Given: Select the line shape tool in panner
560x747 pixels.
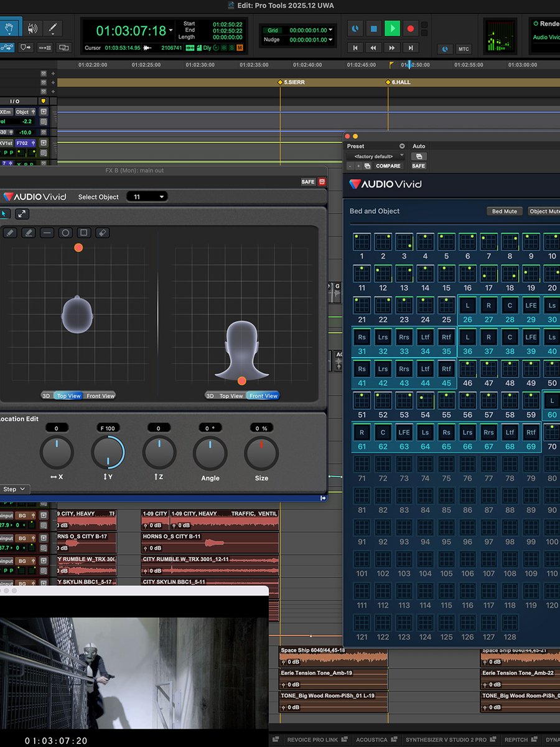Looking at the screenshot, I should (47, 233).
